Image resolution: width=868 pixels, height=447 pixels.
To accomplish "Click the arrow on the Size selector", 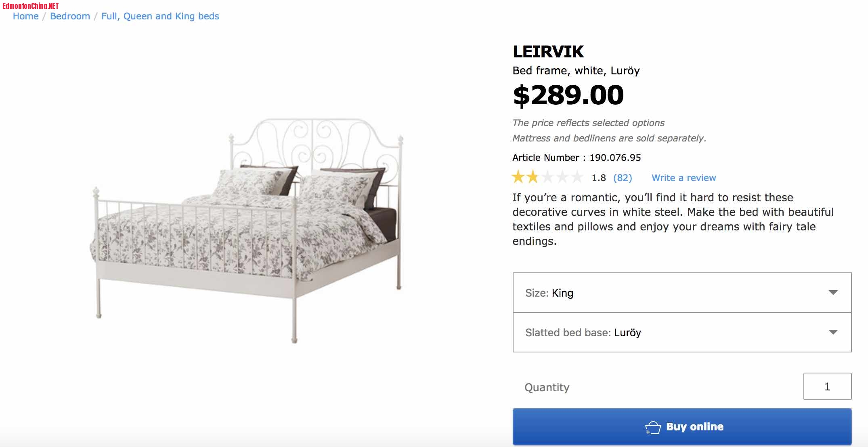I will pyautogui.click(x=833, y=293).
